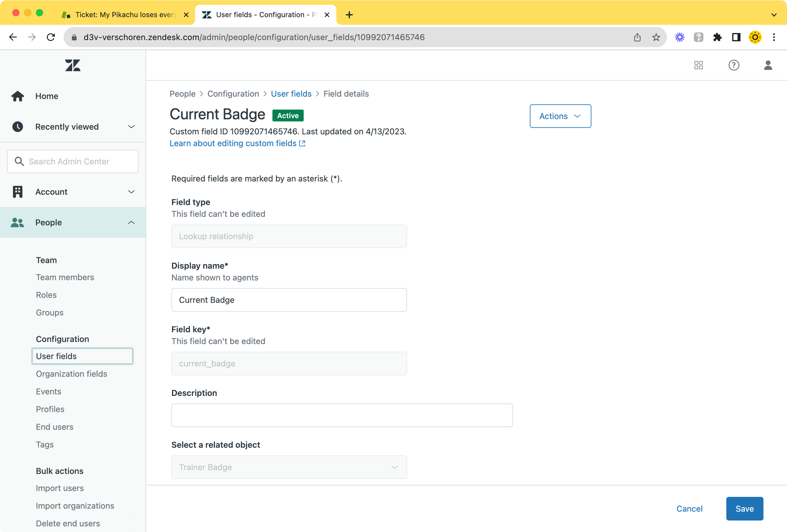The height and width of the screenshot is (532, 787).
Task: Open the user profile avatar icon
Action: (x=768, y=65)
